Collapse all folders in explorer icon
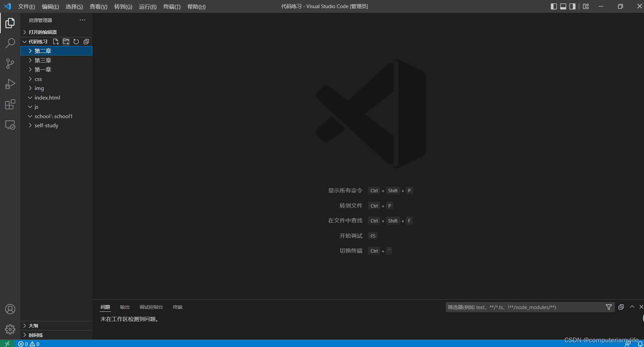This screenshot has height=347, width=644. (86, 42)
